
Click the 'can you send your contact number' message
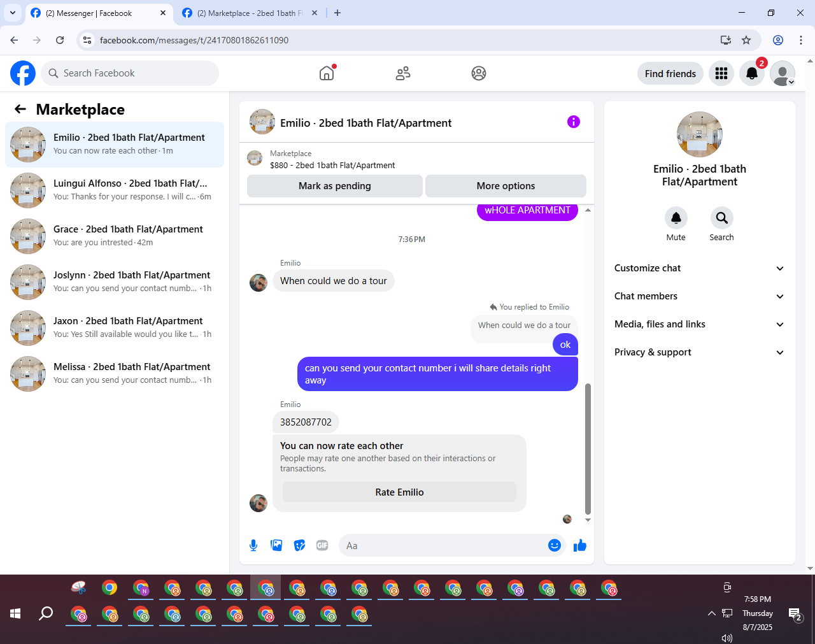tap(437, 374)
